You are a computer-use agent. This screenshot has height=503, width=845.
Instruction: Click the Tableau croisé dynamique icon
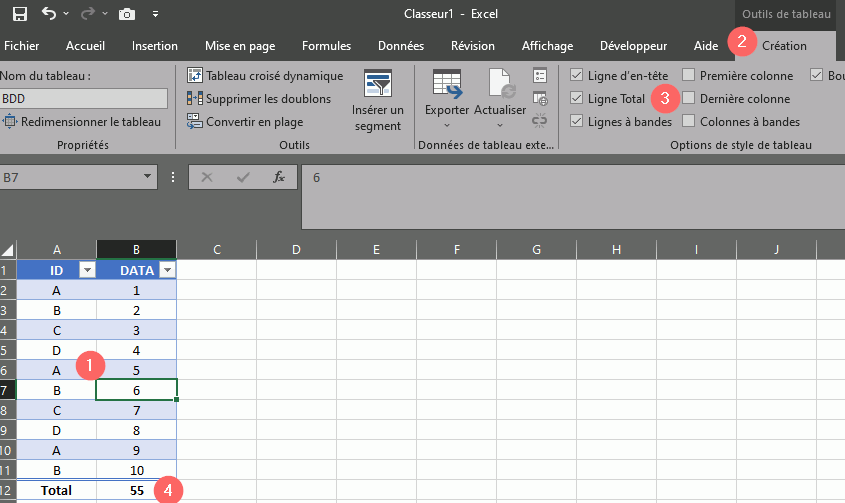(195, 76)
